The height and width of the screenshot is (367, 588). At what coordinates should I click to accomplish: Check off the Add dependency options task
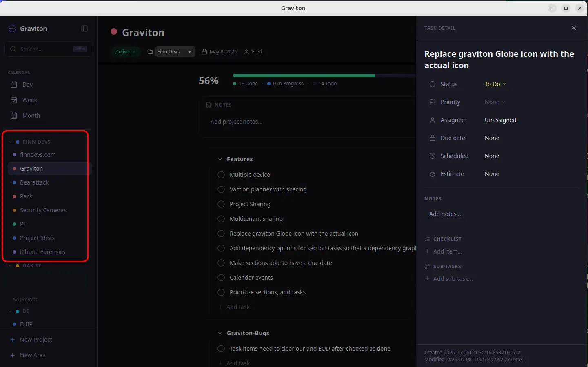[x=221, y=248]
